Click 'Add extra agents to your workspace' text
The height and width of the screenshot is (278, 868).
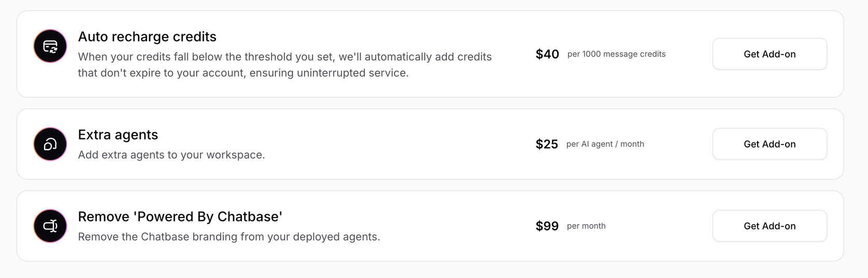(171, 155)
